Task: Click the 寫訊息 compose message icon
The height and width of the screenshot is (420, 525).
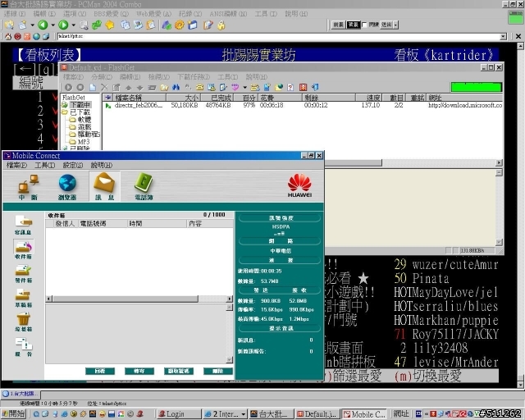Action: (23, 225)
